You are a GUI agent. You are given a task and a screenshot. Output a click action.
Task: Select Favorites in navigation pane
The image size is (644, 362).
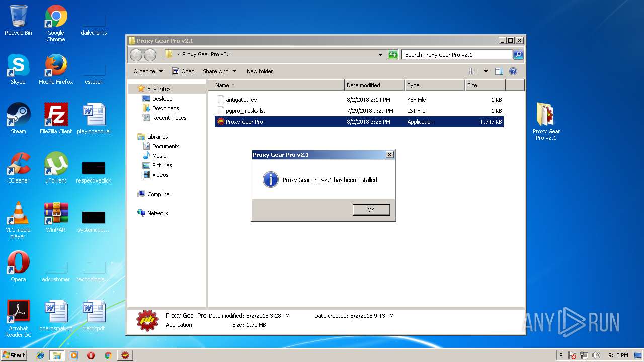(158, 89)
